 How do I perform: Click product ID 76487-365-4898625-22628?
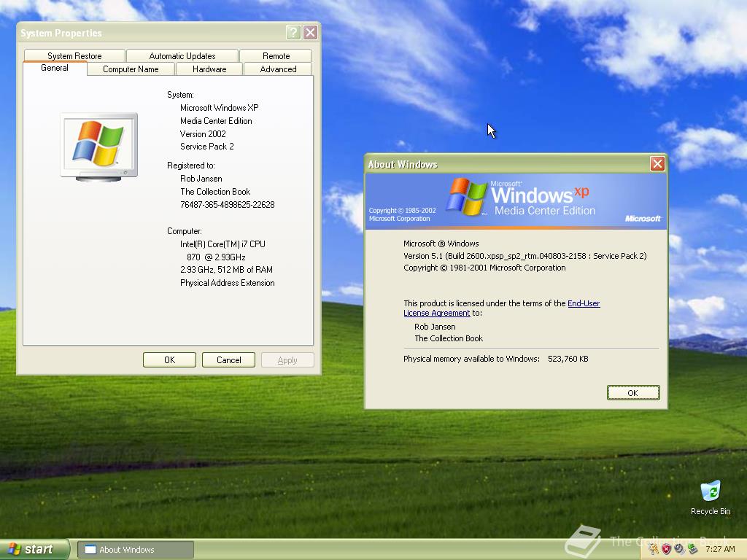tap(228, 205)
